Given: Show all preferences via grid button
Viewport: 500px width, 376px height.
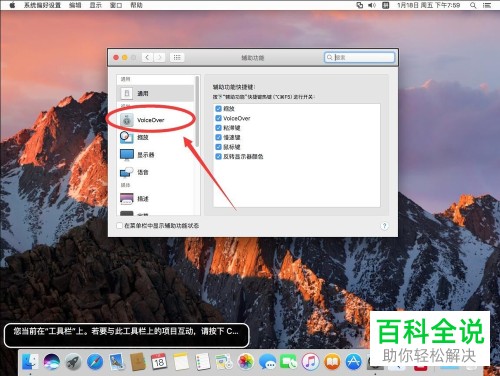Looking at the screenshot, I should 177,57.
